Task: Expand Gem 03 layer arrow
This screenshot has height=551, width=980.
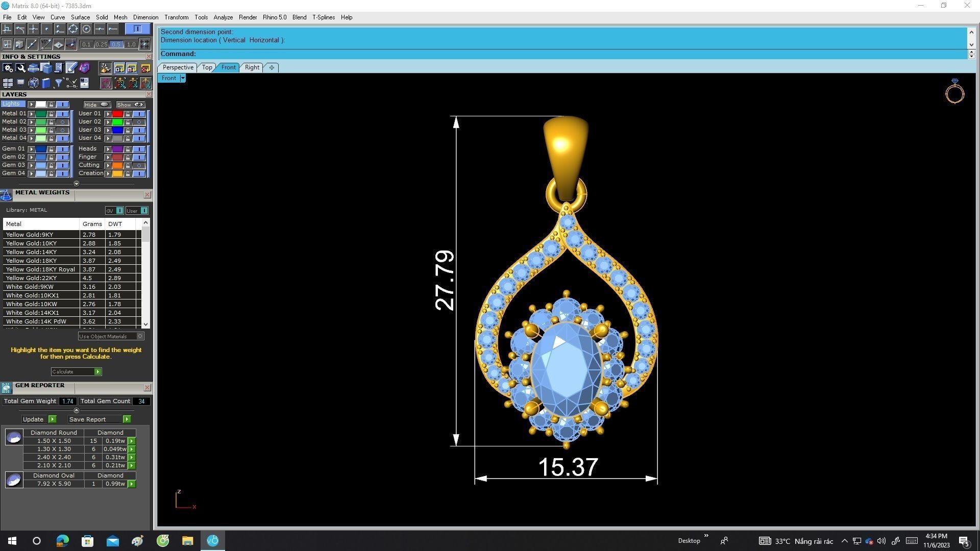Action: pyautogui.click(x=32, y=165)
